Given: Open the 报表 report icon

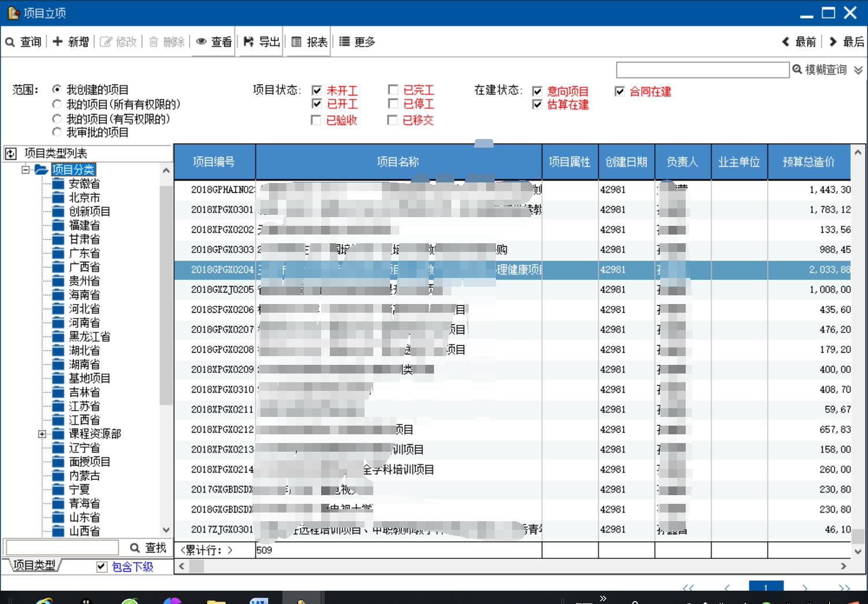Looking at the screenshot, I should pyautogui.click(x=296, y=42).
